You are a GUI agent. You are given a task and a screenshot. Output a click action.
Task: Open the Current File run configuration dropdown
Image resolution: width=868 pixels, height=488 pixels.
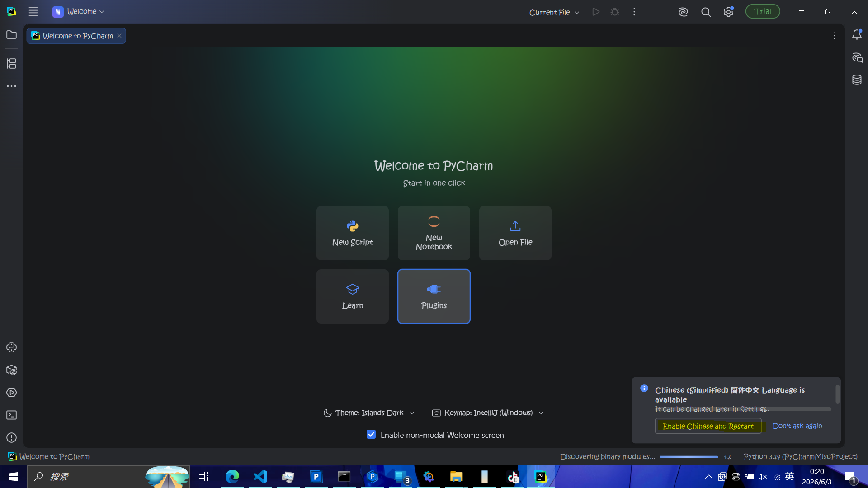tap(554, 12)
